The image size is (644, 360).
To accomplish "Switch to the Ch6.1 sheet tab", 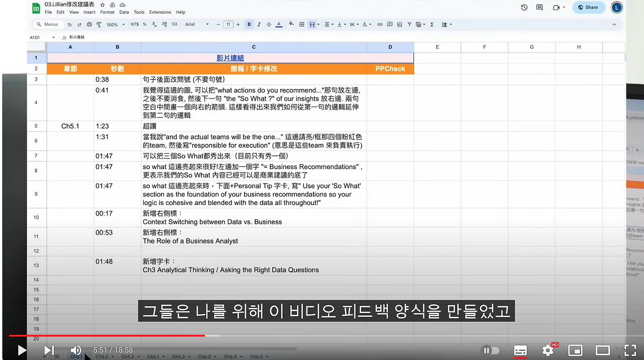I will coord(152,356).
